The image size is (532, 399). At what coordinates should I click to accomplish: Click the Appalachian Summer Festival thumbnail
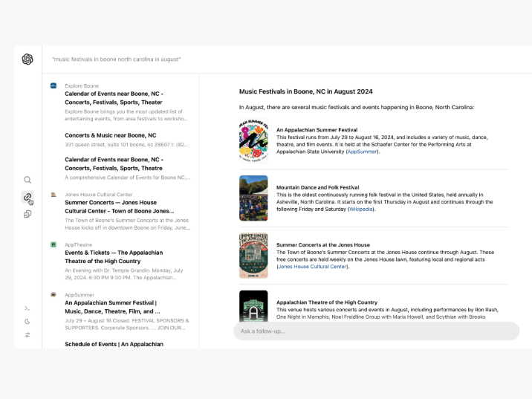coord(253,140)
